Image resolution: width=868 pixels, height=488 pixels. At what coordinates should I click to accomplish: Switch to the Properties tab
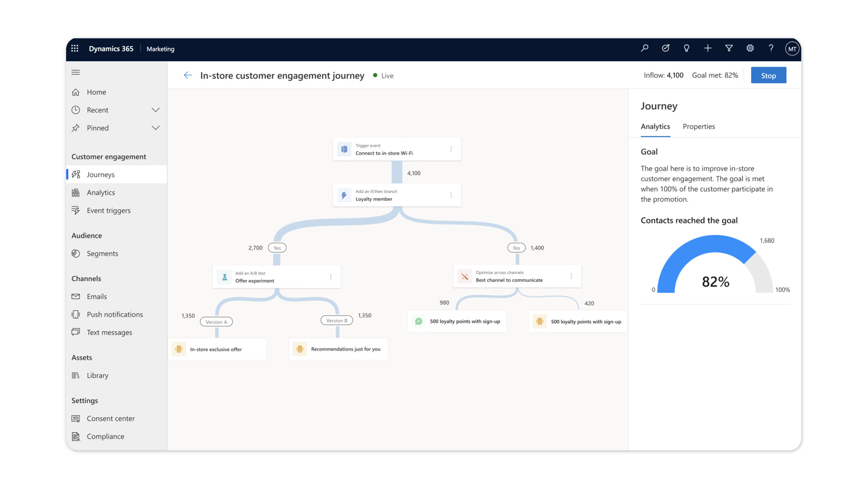(x=698, y=126)
